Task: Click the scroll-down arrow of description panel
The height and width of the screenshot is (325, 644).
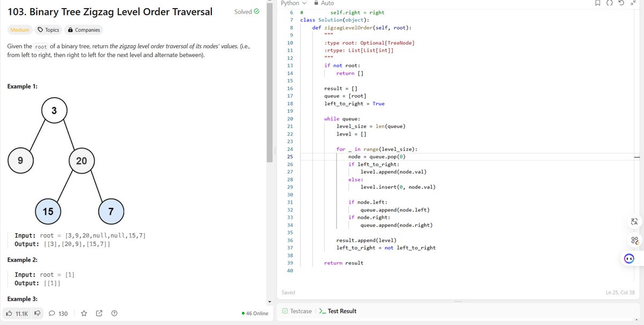Action: [269, 301]
